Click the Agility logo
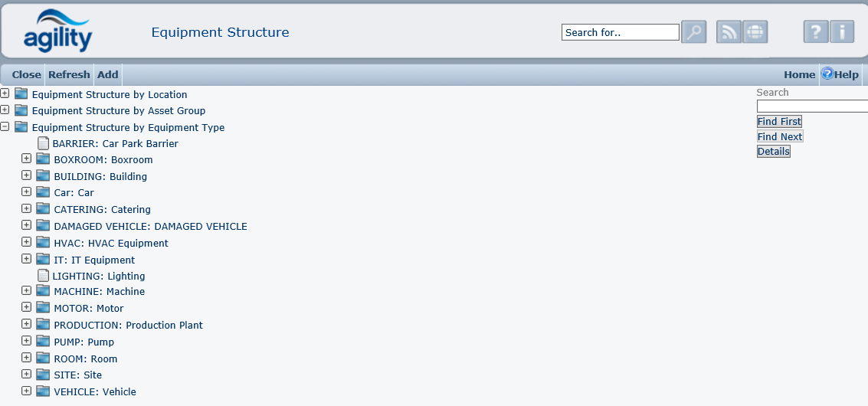 (57, 31)
